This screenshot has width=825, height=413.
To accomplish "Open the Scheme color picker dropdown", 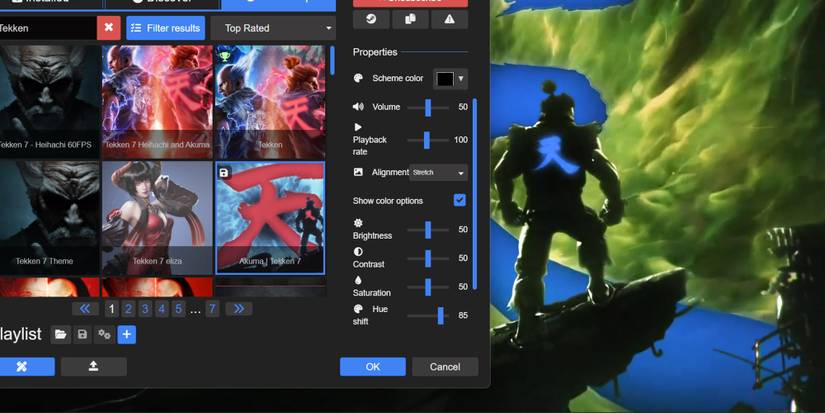I will [450, 78].
